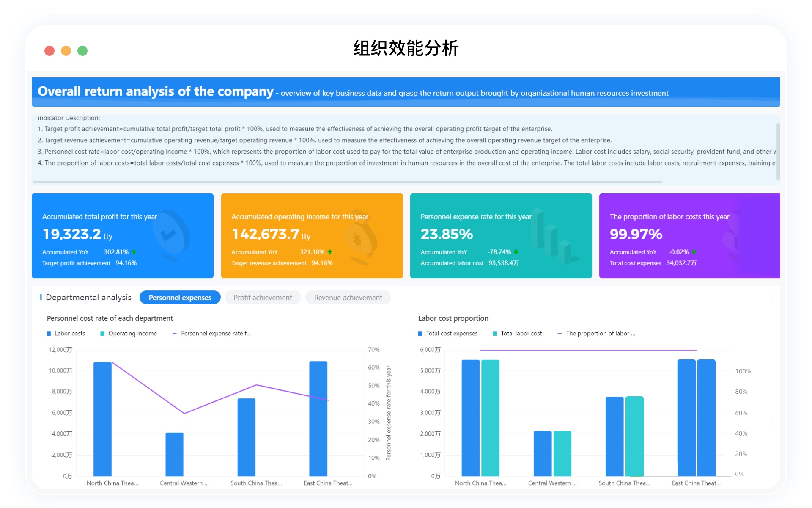The image size is (812, 508).
Task: Click the money bag icon on income card
Action: pos(360,238)
